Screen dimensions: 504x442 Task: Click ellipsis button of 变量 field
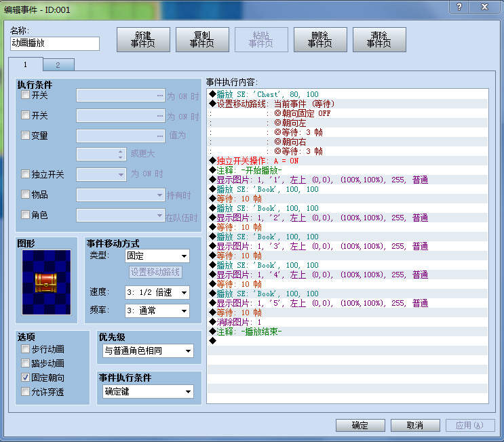click(160, 136)
